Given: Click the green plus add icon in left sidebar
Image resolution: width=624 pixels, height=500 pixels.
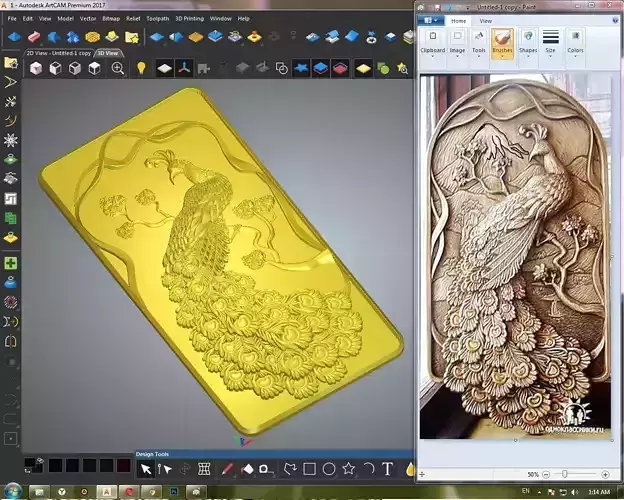Looking at the screenshot, I should point(11,263).
